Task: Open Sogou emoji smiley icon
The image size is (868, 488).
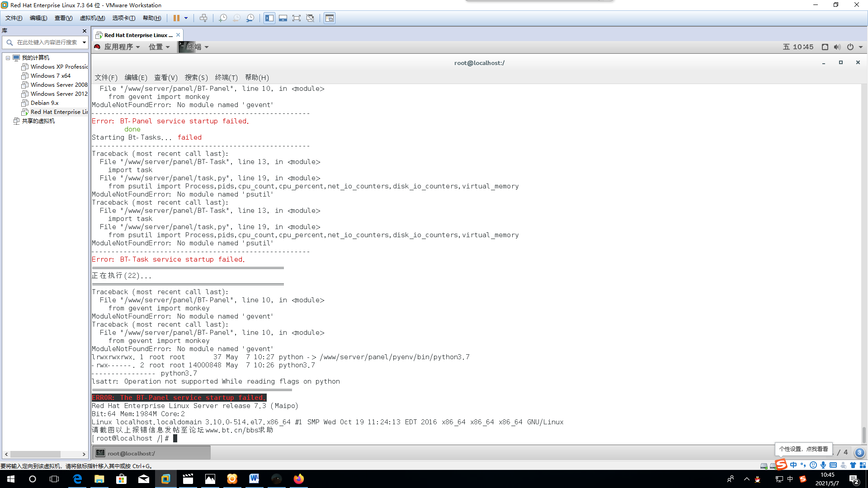Action: click(x=813, y=465)
